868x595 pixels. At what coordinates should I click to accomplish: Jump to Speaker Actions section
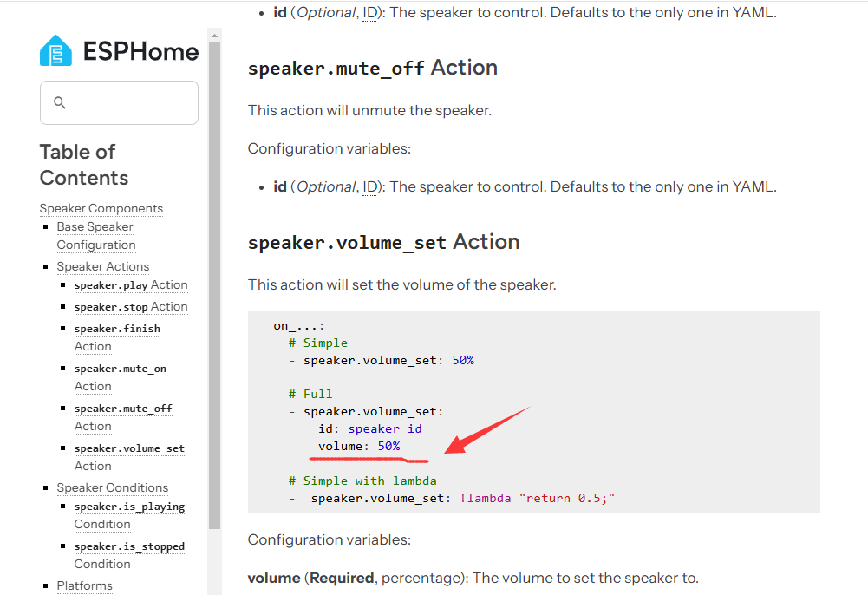point(102,266)
